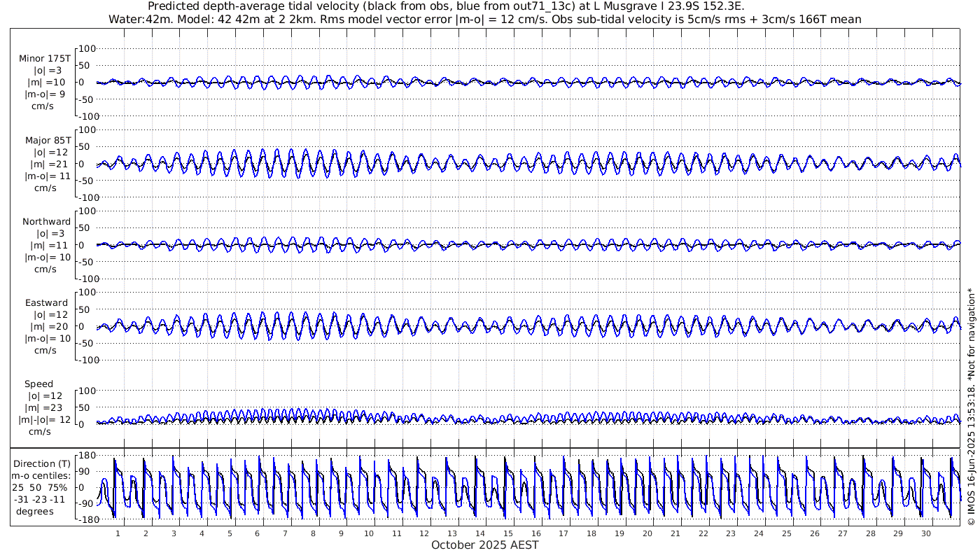
Task: Select the "Minor 175T" panel label
Action: coord(45,59)
